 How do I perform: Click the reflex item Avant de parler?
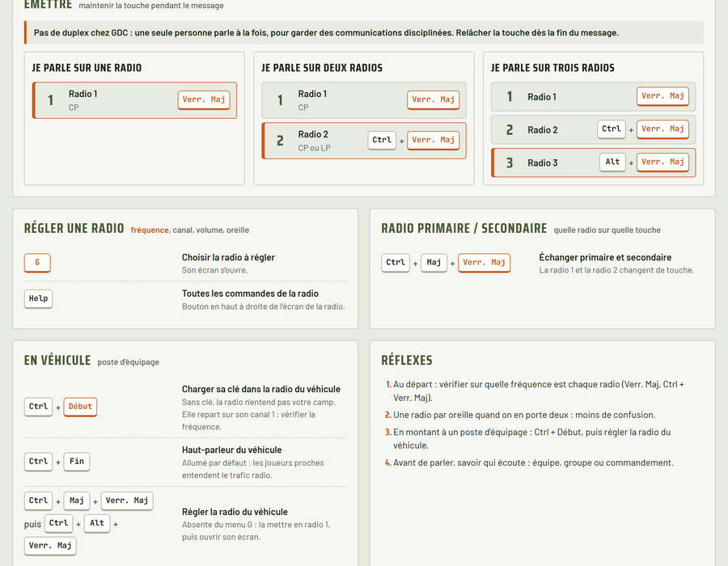pos(533,463)
